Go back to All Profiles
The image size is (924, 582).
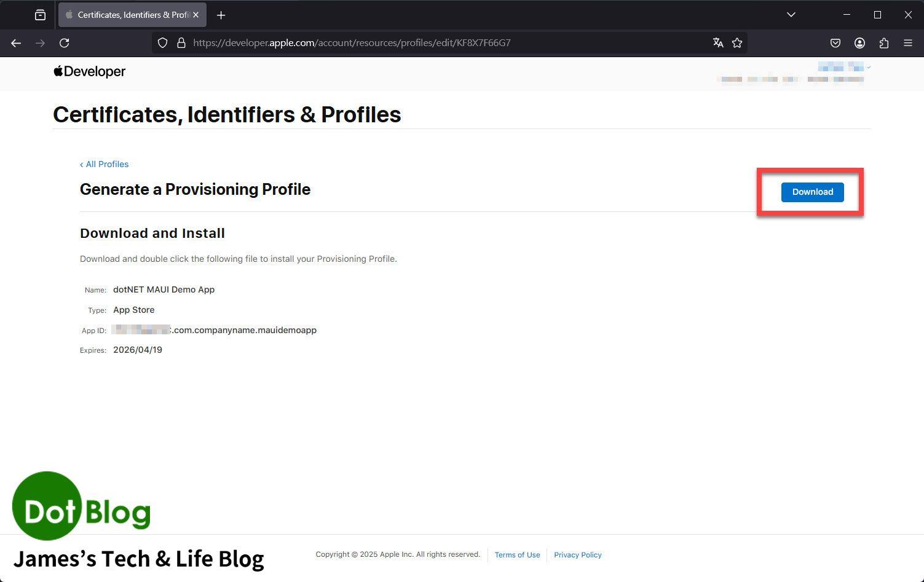pyautogui.click(x=104, y=164)
